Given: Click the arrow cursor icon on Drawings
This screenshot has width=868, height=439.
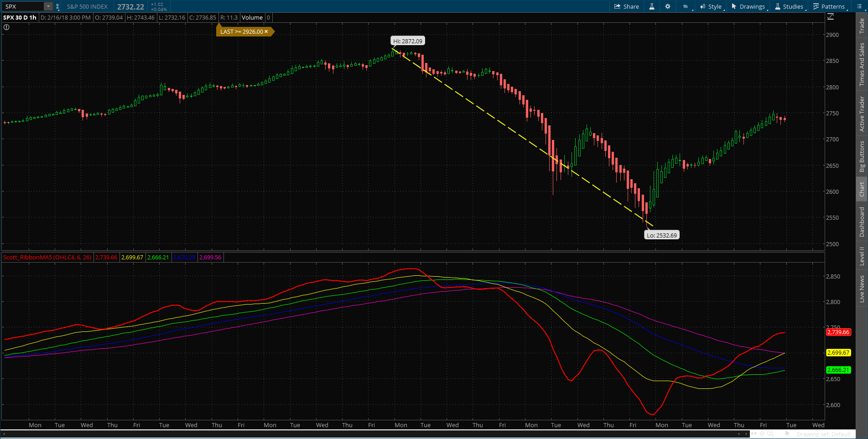Looking at the screenshot, I should (x=734, y=6).
